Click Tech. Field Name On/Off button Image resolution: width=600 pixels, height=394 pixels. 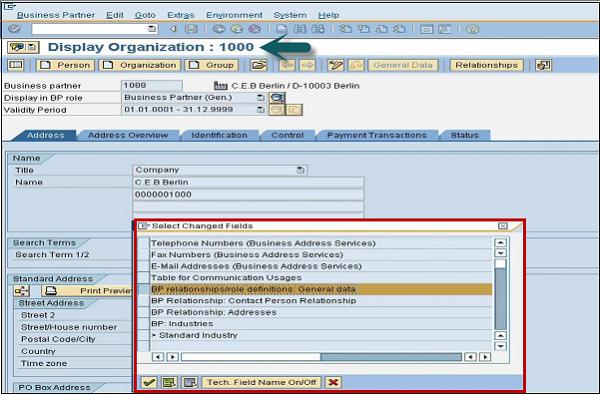click(262, 382)
